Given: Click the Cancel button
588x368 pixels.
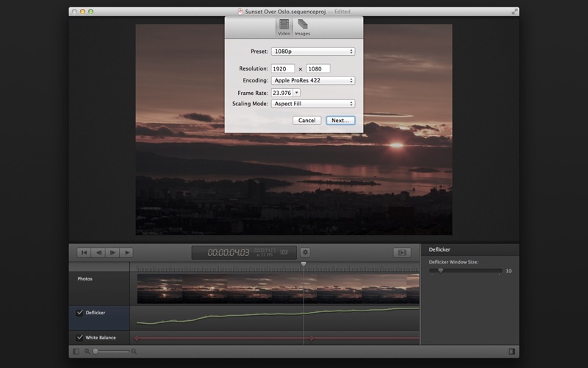Looking at the screenshot, I should (307, 120).
